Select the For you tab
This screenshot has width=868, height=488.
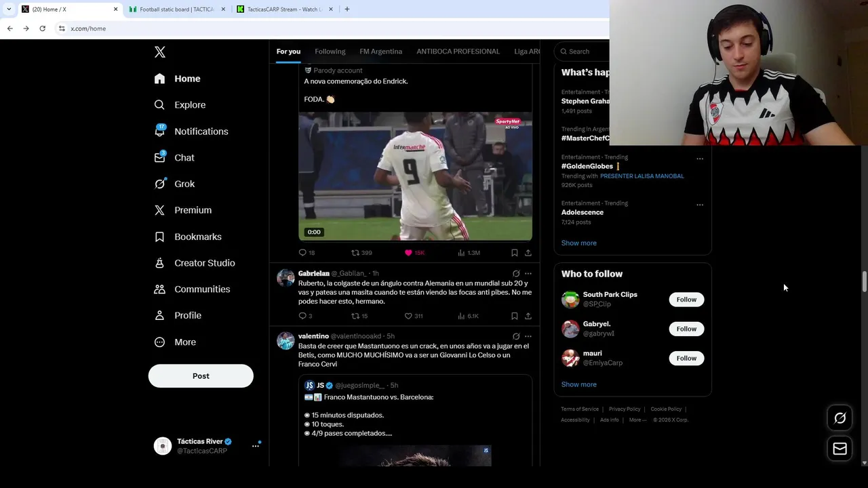(288, 52)
